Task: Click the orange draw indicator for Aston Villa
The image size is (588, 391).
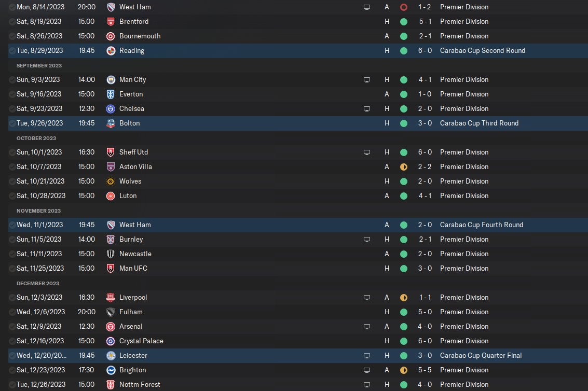Action: (x=404, y=167)
